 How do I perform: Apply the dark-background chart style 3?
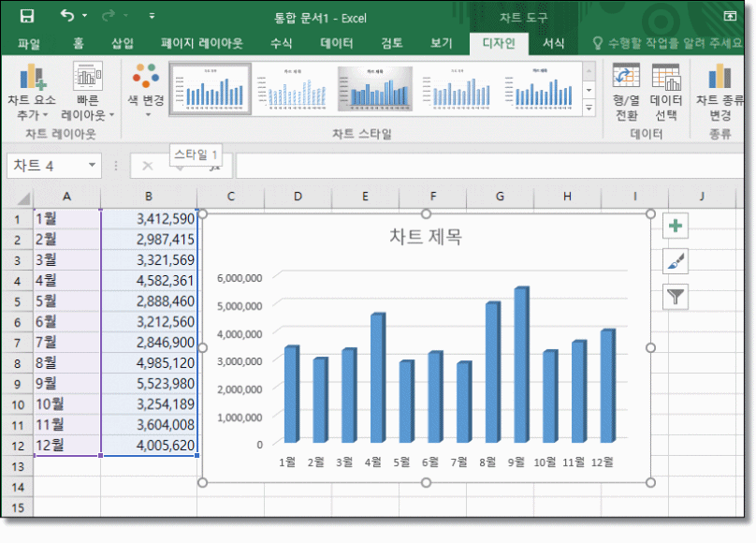[375, 89]
